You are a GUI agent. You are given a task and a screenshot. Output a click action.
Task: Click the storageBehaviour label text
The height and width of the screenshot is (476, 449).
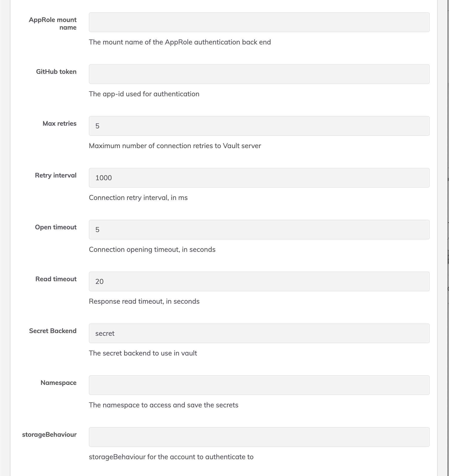tap(49, 435)
